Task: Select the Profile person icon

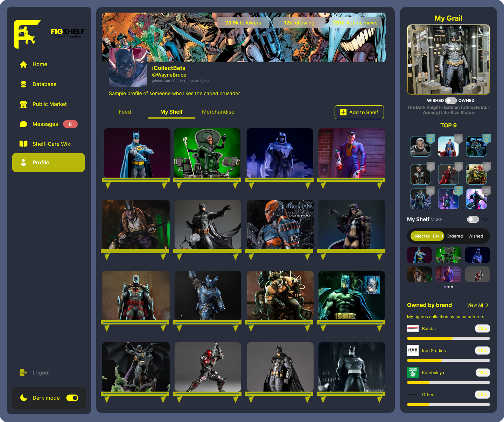Action: pyautogui.click(x=23, y=163)
